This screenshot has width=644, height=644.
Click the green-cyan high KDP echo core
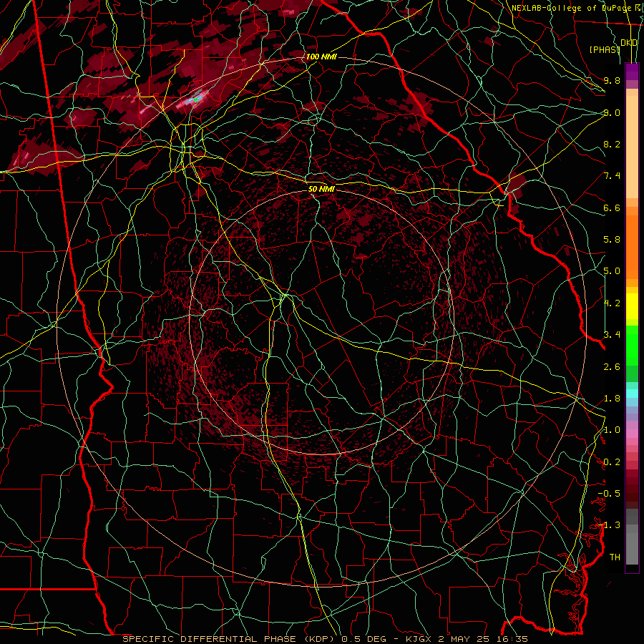coord(197,99)
